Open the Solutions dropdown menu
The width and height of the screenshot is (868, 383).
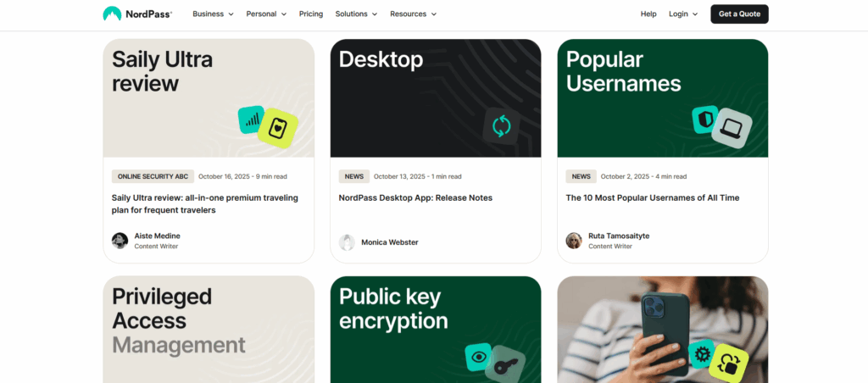[356, 14]
